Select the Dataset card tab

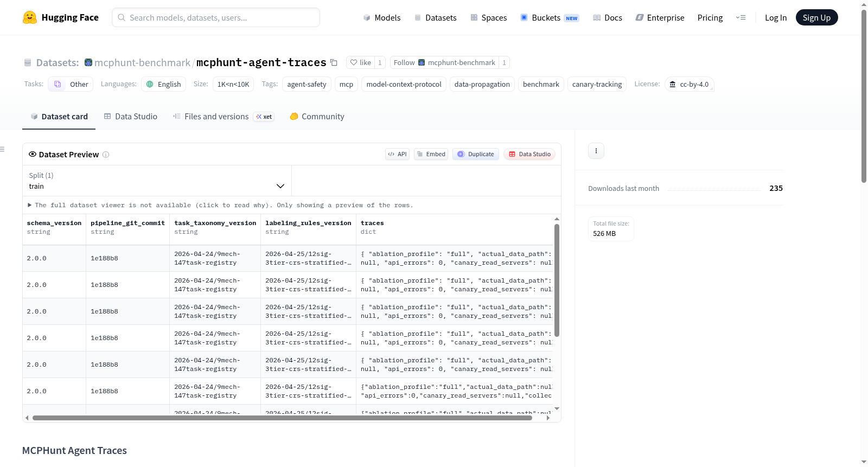coord(59,117)
